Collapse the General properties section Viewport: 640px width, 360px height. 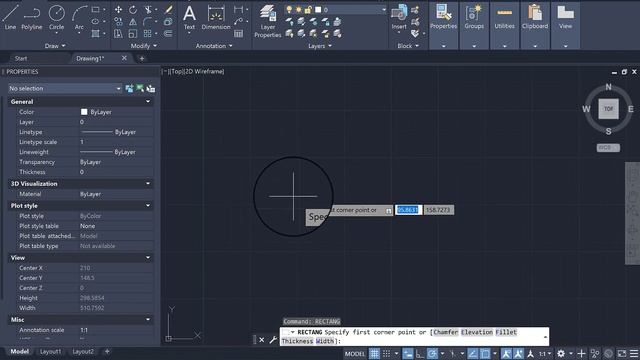(x=148, y=102)
